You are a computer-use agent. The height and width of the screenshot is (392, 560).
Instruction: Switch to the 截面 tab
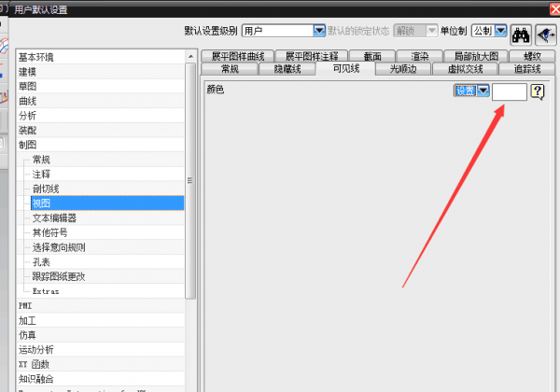pos(372,56)
